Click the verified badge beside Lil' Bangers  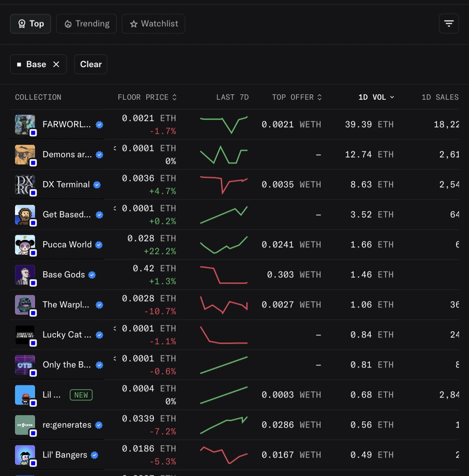(94, 455)
